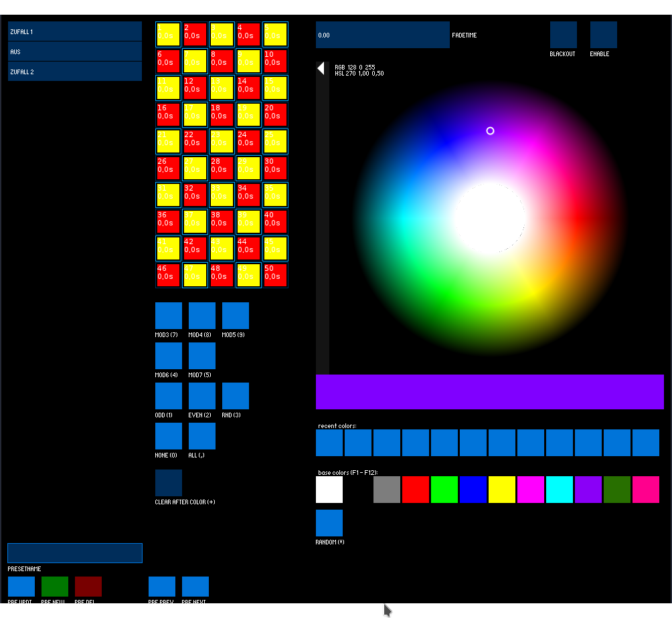Viewport: 672px width, 618px height.
Task: Select even cells with EVEN (2)
Action: click(202, 396)
